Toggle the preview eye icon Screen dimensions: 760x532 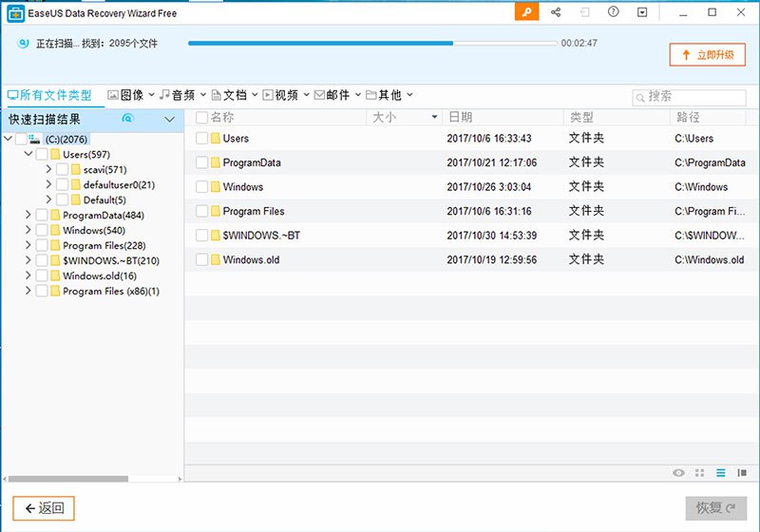[678, 473]
